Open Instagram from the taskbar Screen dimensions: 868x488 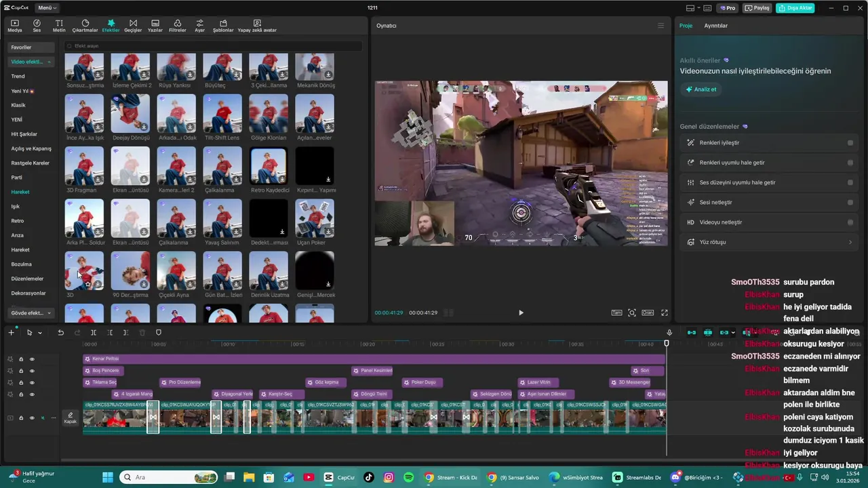coord(389,477)
